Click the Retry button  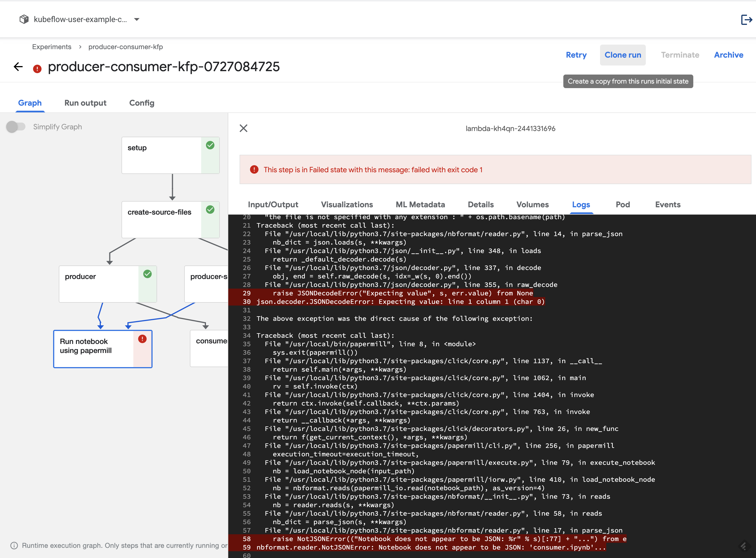click(576, 55)
